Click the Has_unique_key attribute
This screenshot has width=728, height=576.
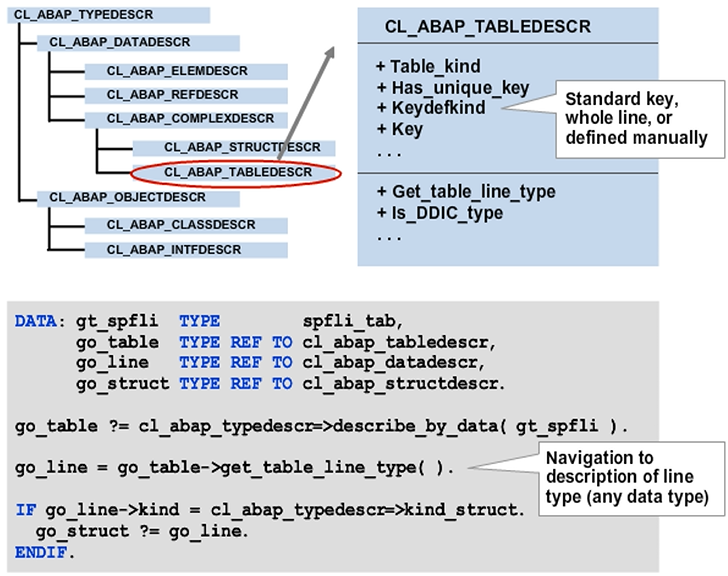pos(452,88)
